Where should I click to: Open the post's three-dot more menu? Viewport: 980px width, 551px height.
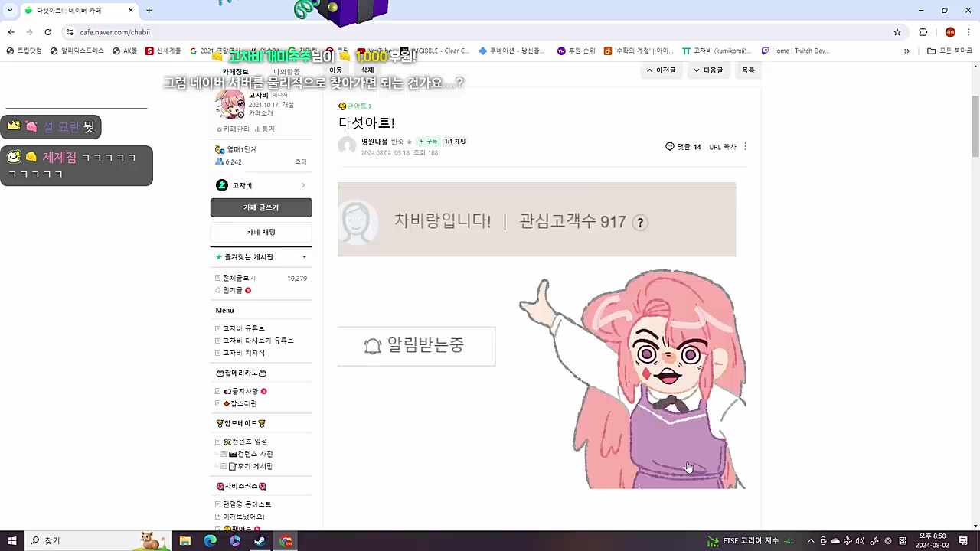point(745,146)
